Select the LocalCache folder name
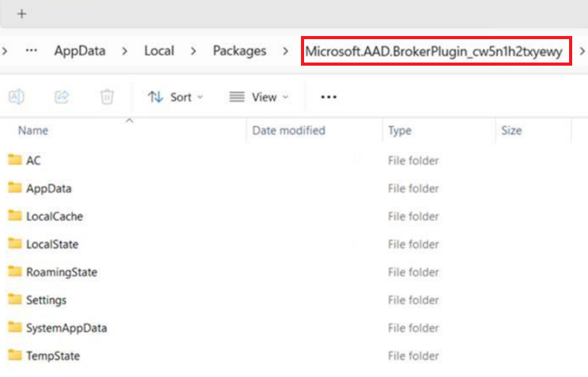 pos(55,217)
